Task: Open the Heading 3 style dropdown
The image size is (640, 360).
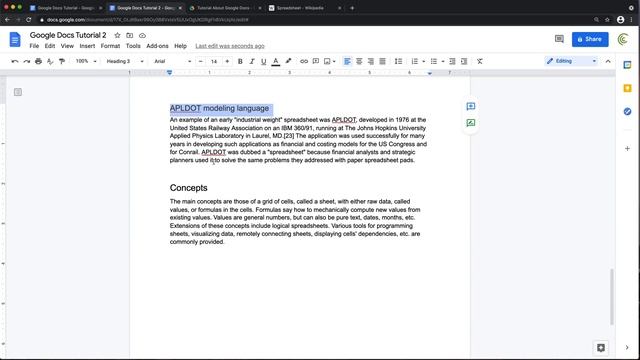Action: (124, 61)
